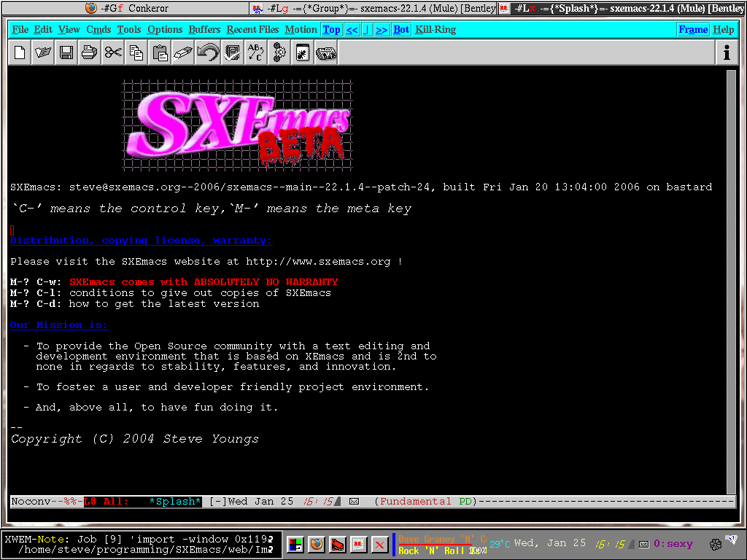Open the File menu
This screenshot has height=560, width=747.
click(x=20, y=29)
